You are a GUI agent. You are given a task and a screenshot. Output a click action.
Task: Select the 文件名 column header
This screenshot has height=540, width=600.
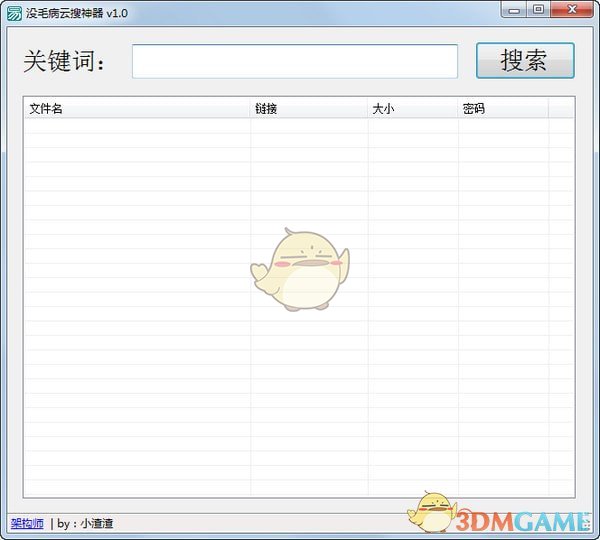pos(137,109)
